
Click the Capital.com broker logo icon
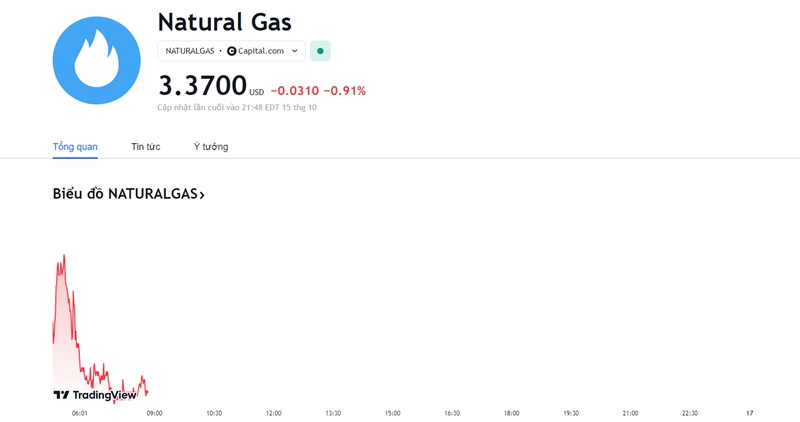click(232, 51)
